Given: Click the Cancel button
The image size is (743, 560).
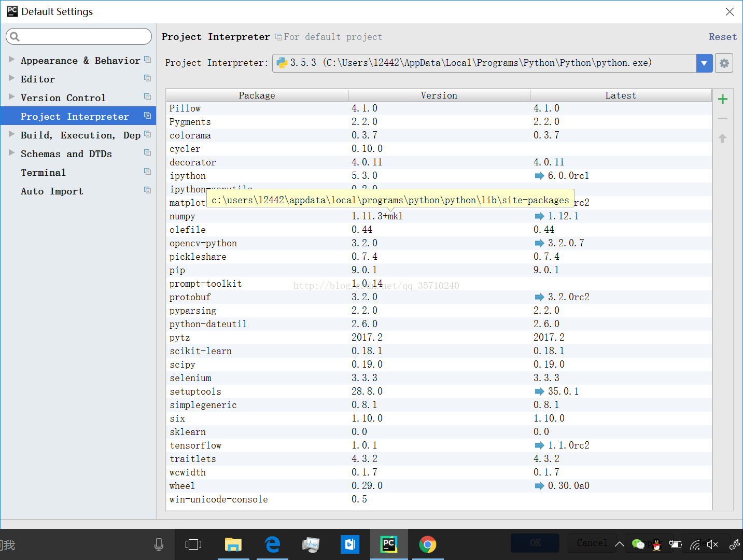Looking at the screenshot, I should [x=592, y=543].
